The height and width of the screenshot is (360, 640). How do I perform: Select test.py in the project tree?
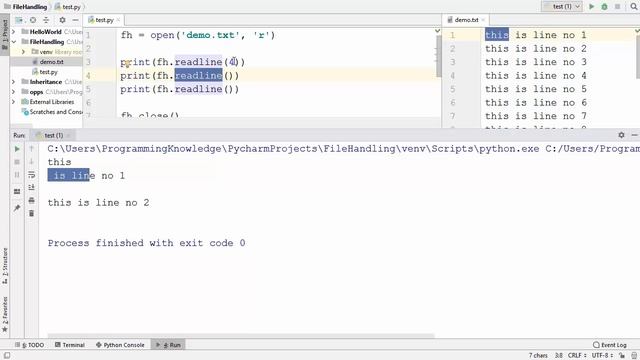[49, 72]
